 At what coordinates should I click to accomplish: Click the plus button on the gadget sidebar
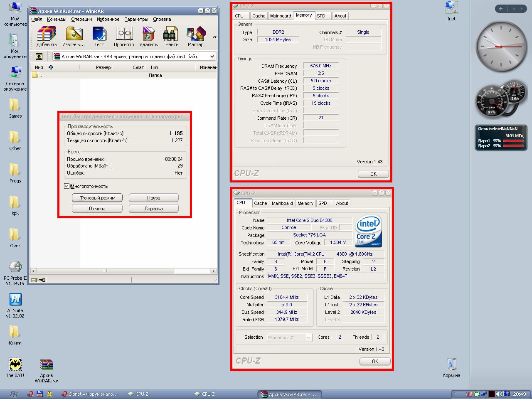[x=501, y=8]
